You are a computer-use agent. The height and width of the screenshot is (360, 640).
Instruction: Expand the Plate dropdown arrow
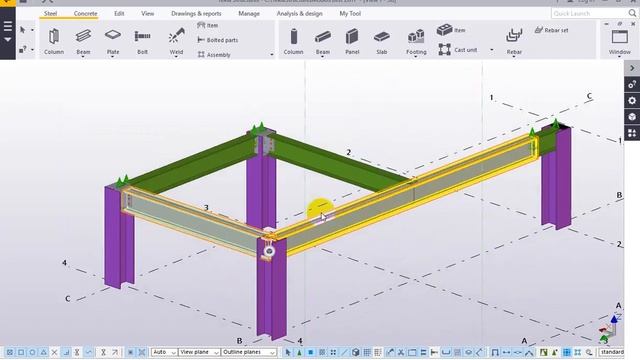coord(113,57)
